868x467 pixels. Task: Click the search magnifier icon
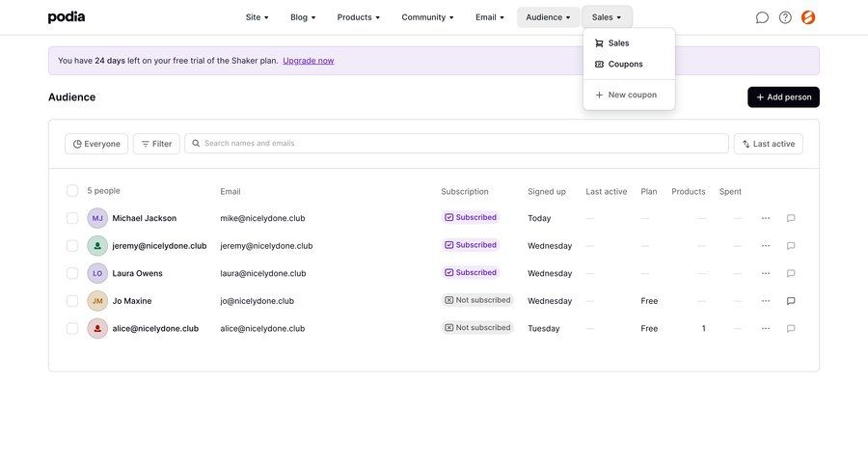coord(196,144)
